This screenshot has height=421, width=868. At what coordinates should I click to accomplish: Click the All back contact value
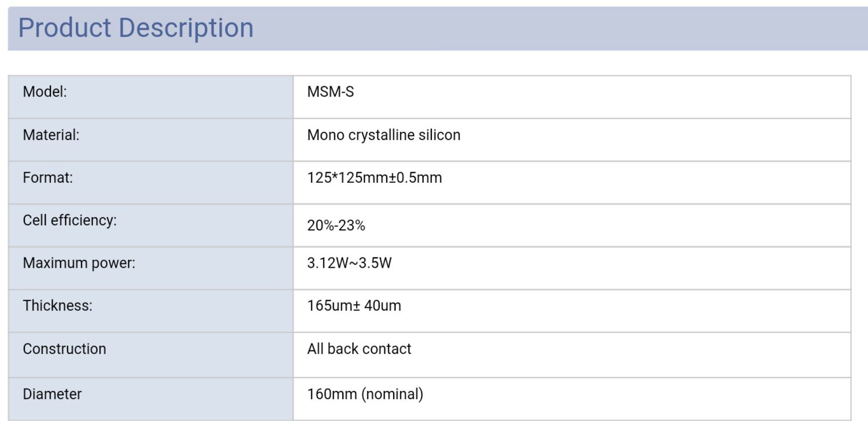coord(359,349)
